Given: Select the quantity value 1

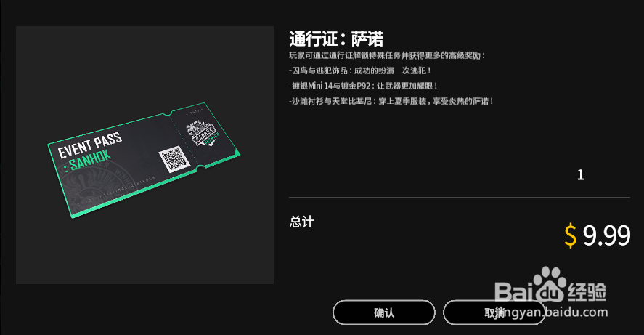Looking at the screenshot, I should click(x=580, y=175).
